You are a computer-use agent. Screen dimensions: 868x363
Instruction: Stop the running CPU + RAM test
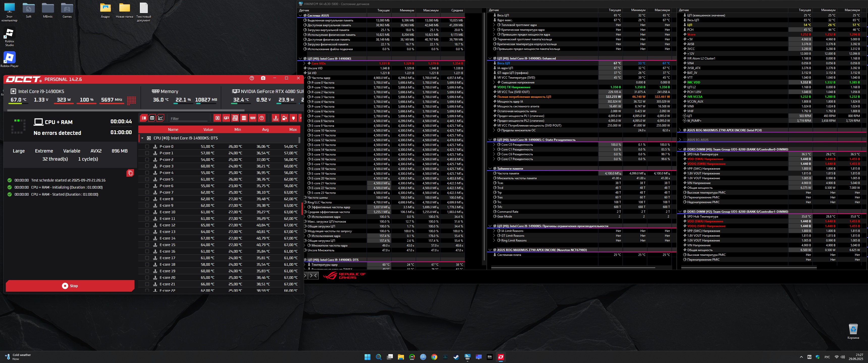pos(70,286)
